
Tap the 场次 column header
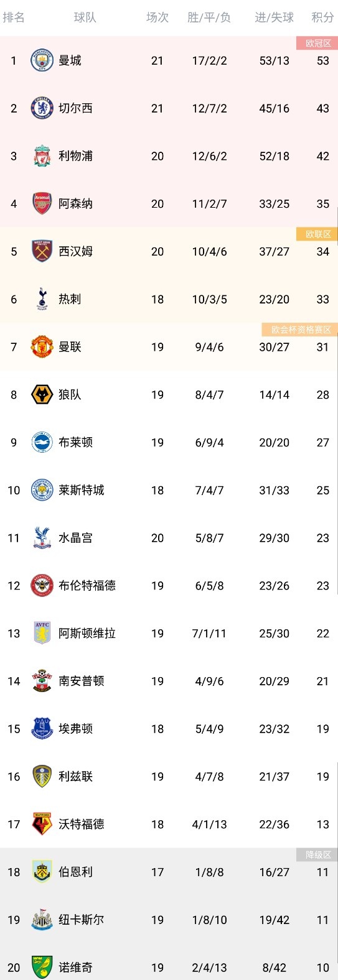pos(157,17)
